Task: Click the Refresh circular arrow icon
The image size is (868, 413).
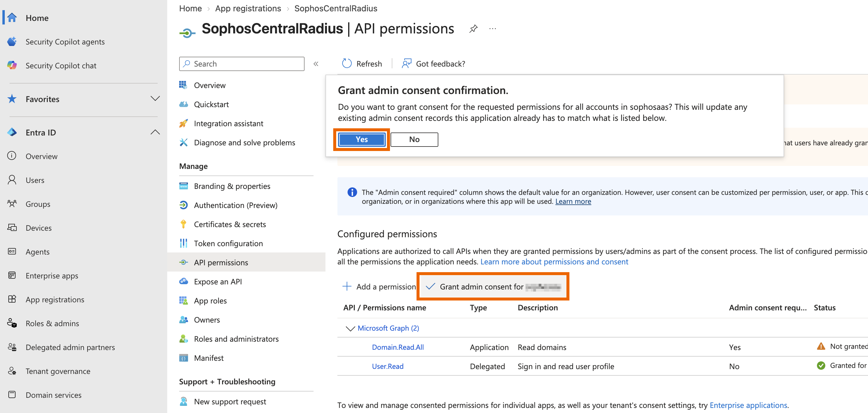Action: tap(347, 63)
